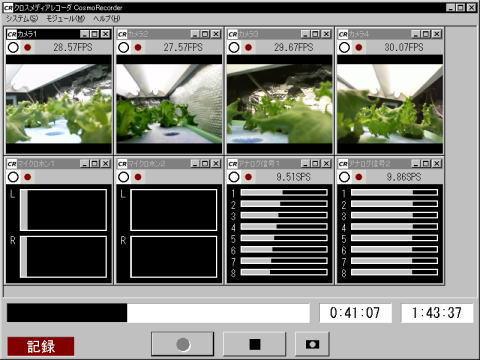Open the ヘルプ(H) menu
Image resolution: width=480 pixels, height=360 pixels.
pos(107,19)
